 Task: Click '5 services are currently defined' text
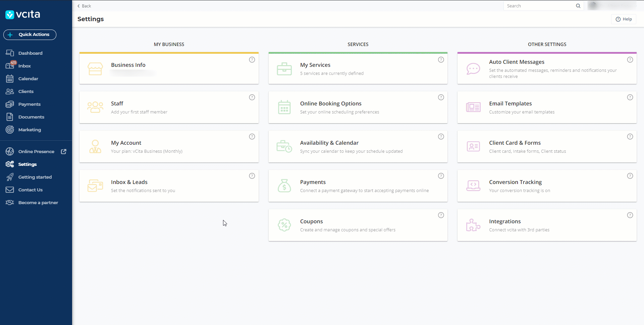coord(332,73)
